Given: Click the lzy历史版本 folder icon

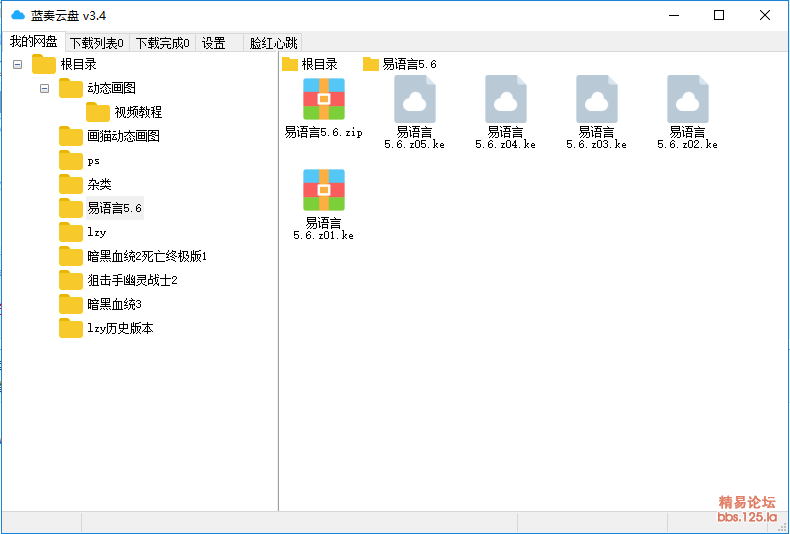Looking at the screenshot, I should tap(71, 328).
